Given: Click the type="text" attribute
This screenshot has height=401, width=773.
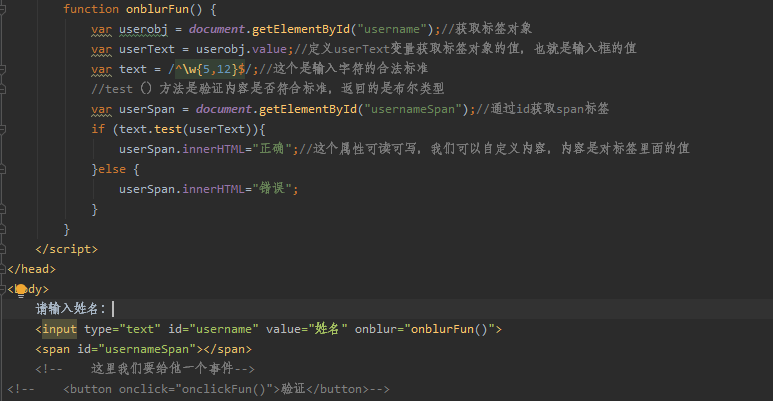Looking at the screenshot, I should pos(122,329).
